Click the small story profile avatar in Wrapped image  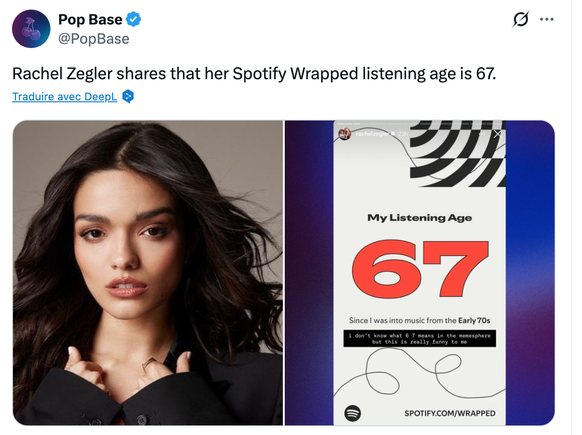point(345,134)
